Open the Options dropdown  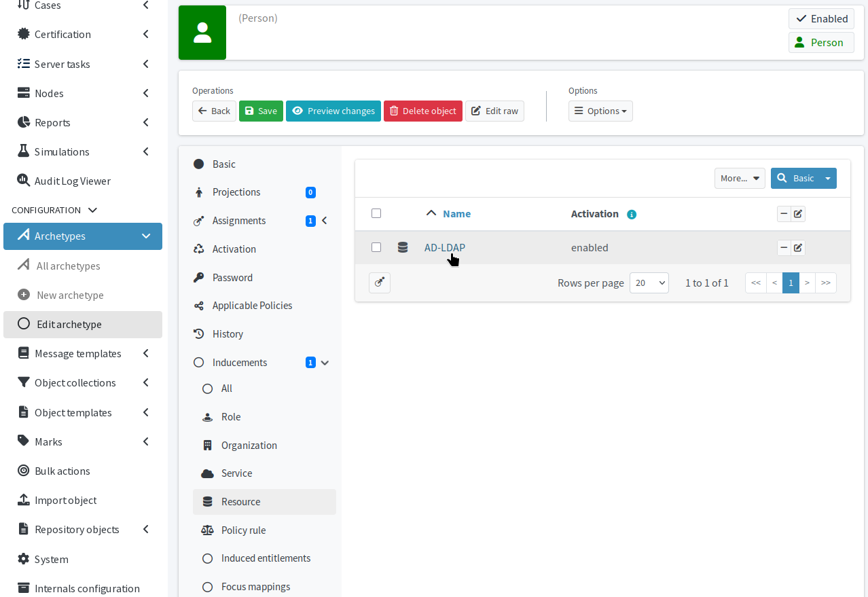(x=600, y=111)
